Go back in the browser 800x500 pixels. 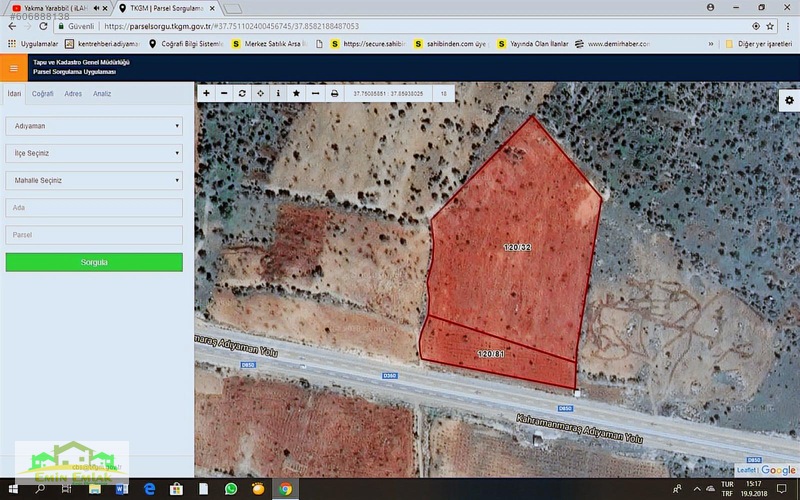click(12, 26)
